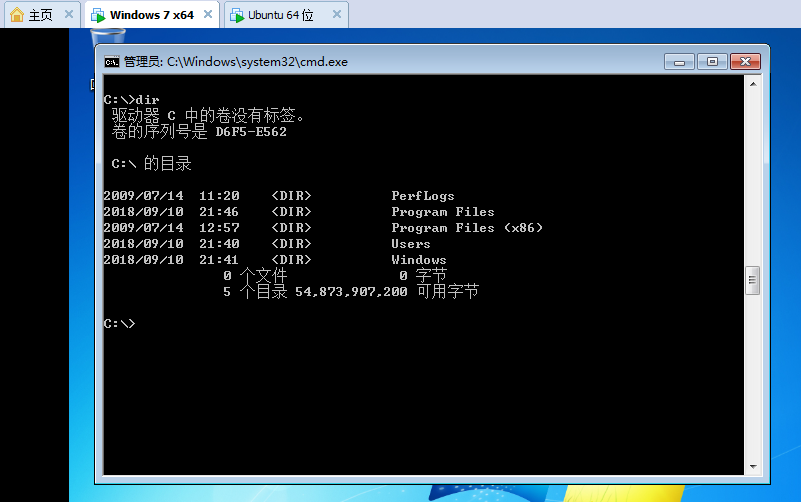This screenshot has height=502, width=801.
Task: Close the 主页 tab
Action: (68, 14)
